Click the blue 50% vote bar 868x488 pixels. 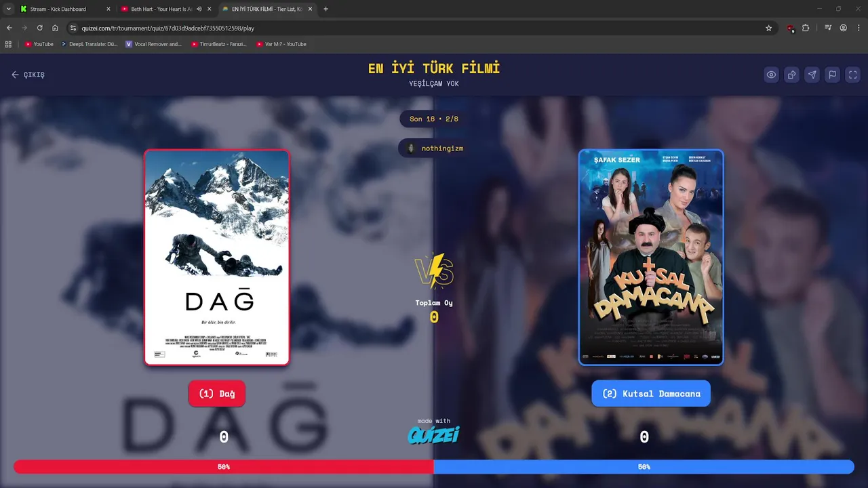tap(644, 467)
